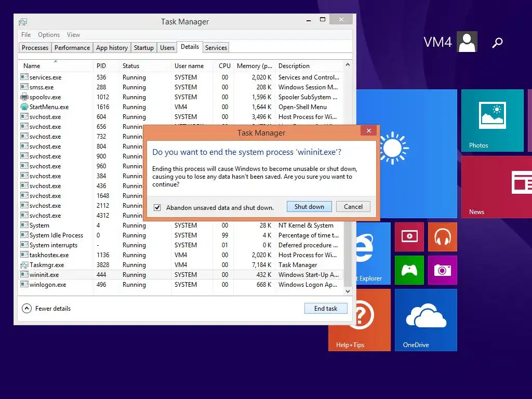
Task: Select svchost.exe with PID 604
Action: pos(181,117)
